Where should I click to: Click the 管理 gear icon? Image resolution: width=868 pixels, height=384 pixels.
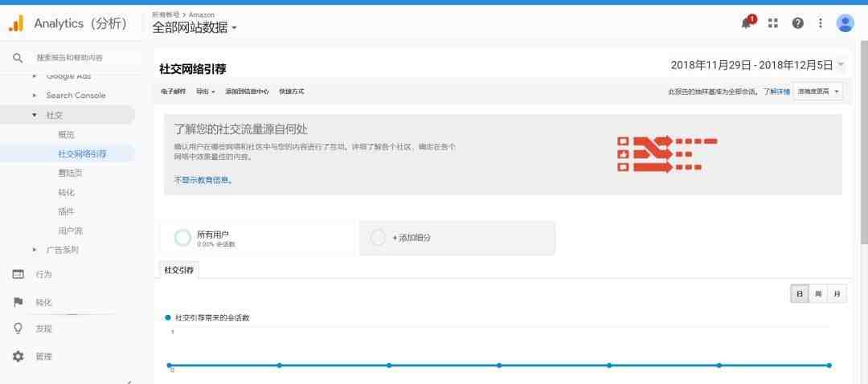18,357
